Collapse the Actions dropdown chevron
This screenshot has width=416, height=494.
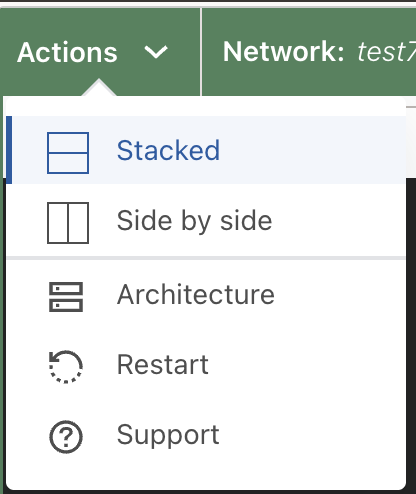pos(156,52)
